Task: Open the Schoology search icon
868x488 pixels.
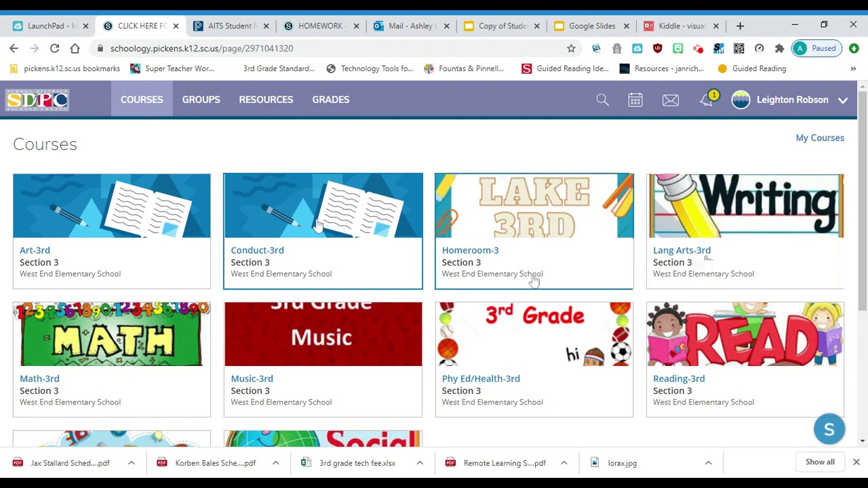Action: pyautogui.click(x=602, y=100)
